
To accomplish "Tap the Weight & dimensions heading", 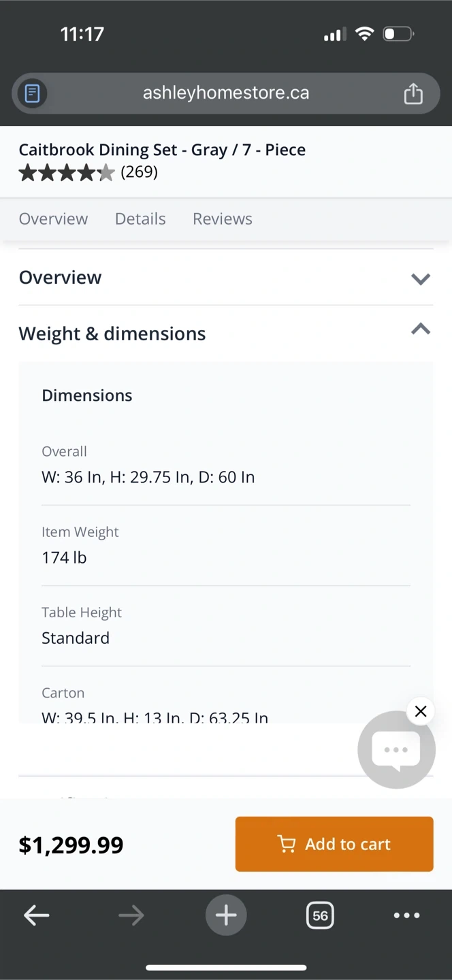I will [x=112, y=333].
